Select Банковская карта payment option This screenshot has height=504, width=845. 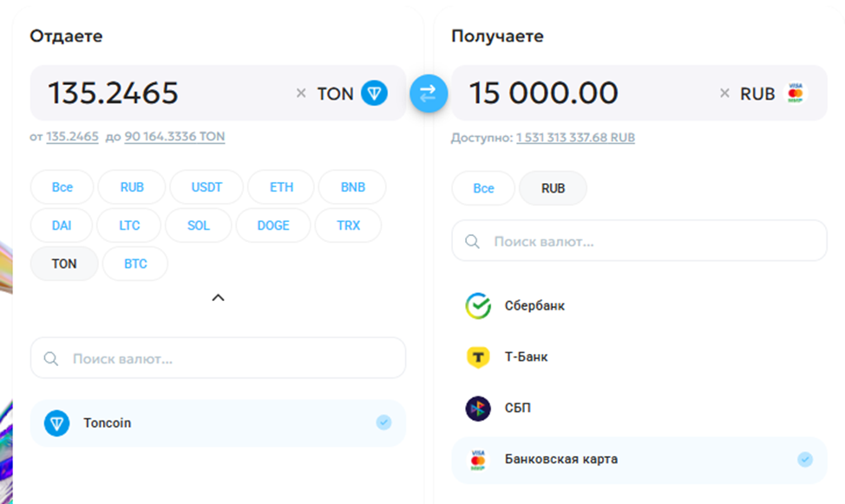[x=560, y=459]
